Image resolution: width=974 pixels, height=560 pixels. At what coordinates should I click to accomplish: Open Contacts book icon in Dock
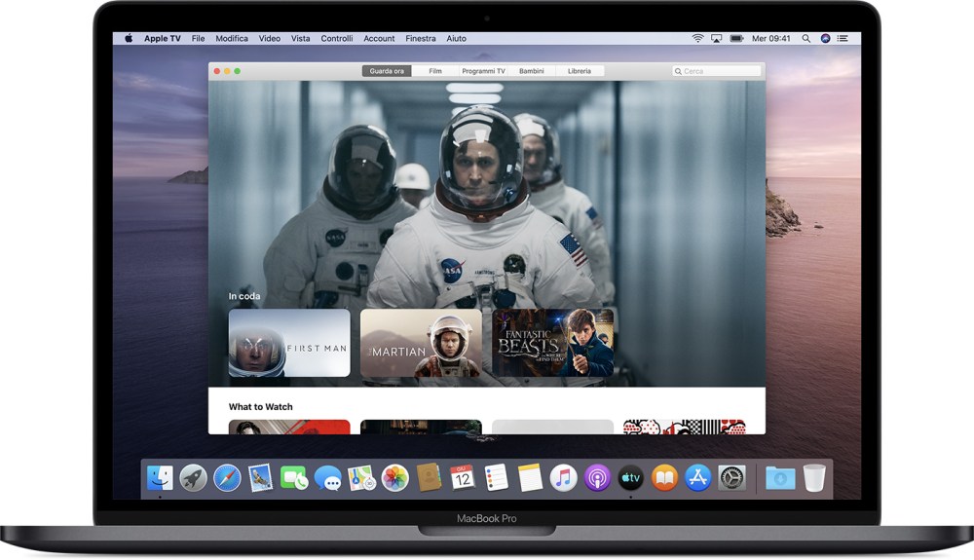[x=429, y=478]
